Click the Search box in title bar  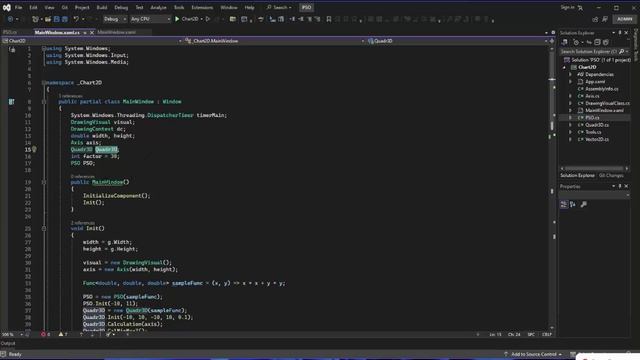279,7
